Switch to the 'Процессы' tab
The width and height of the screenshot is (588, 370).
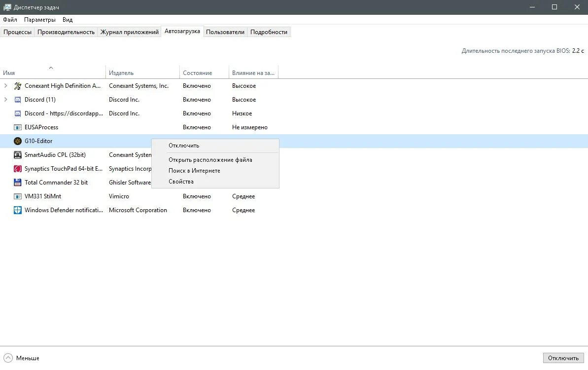(x=18, y=32)
